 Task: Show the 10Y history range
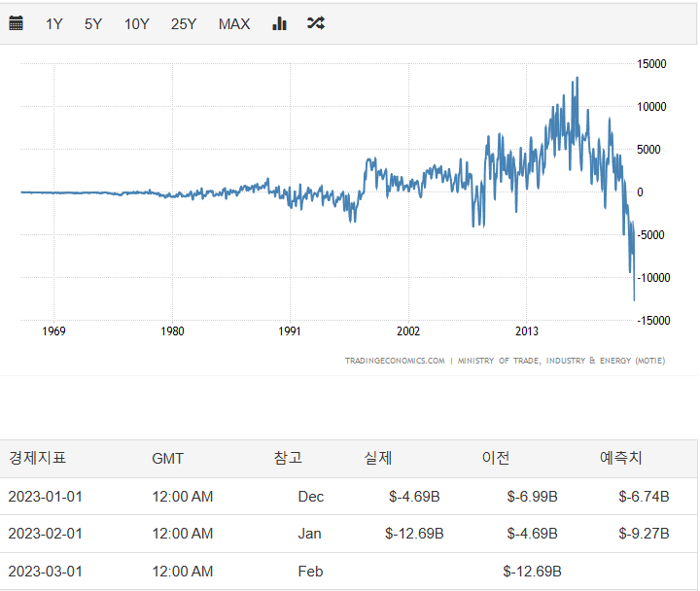[136, 24]
